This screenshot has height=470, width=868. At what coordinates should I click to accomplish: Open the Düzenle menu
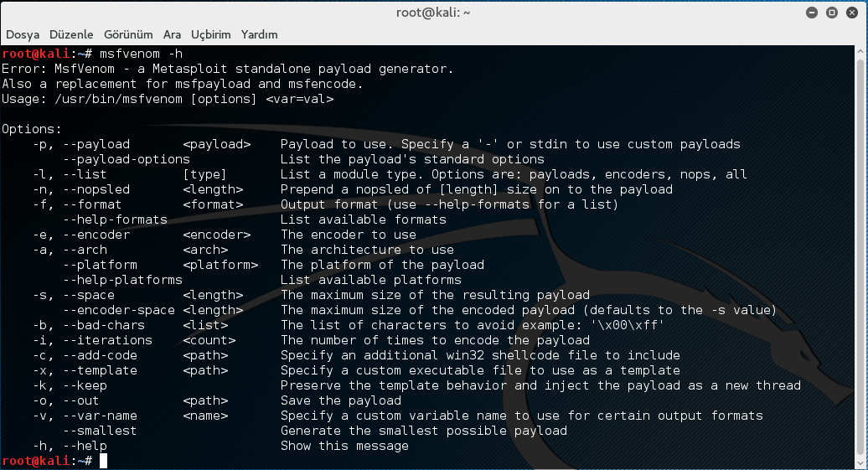click(71, 34)
